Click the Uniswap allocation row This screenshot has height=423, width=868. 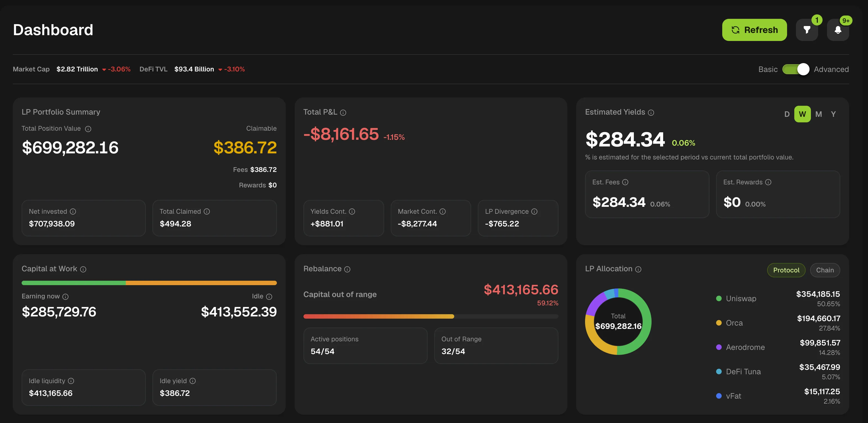[x=778, y=299]
